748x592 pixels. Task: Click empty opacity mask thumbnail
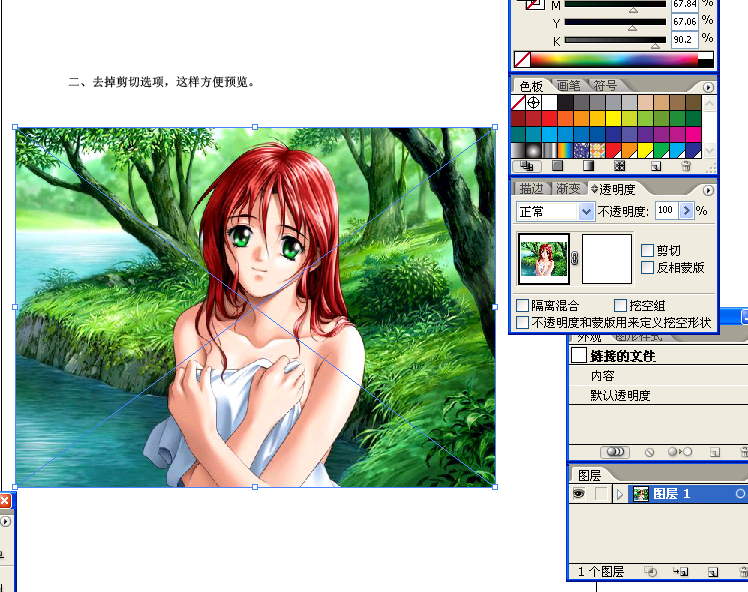(607, 259)
